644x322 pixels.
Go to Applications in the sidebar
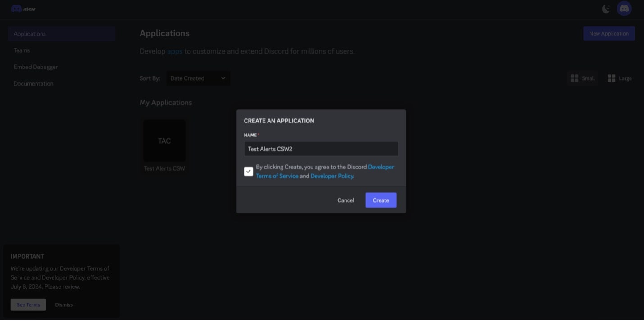click(61, 34)
